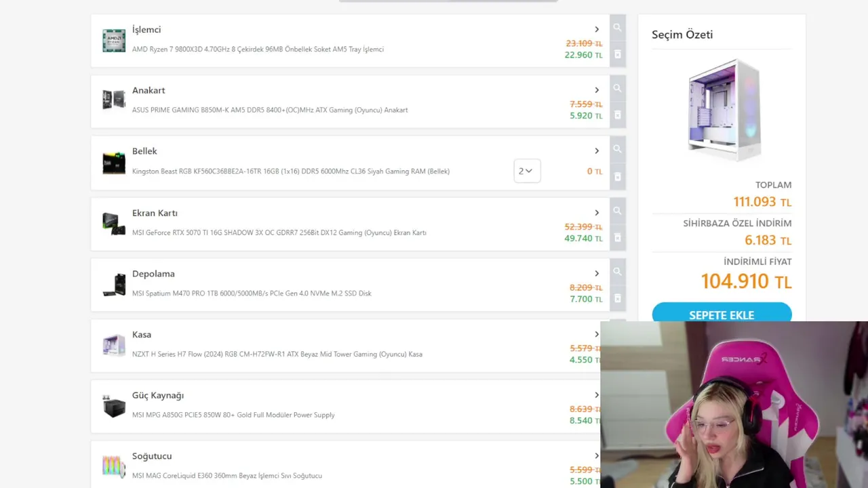This screenshot has height=488, width=868.
Task: Search for another Bellek via magnifier icon
Action: (617, 149)
